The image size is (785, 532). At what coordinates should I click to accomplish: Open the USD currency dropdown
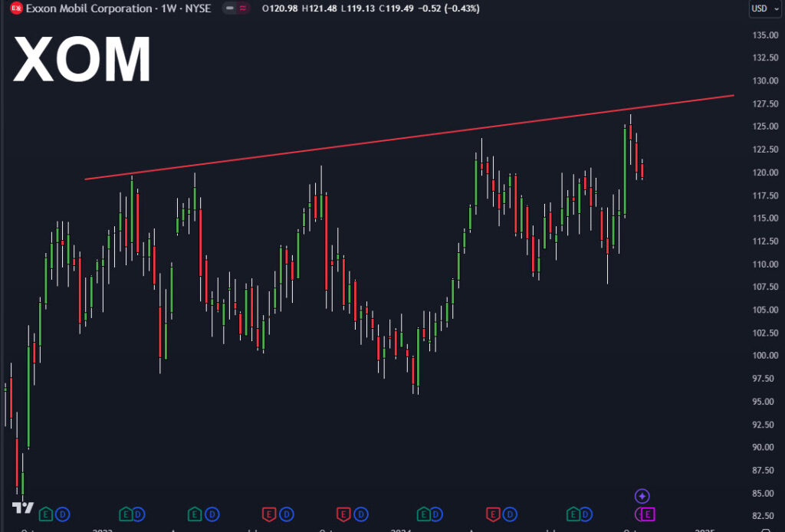[x=765, y=8]
